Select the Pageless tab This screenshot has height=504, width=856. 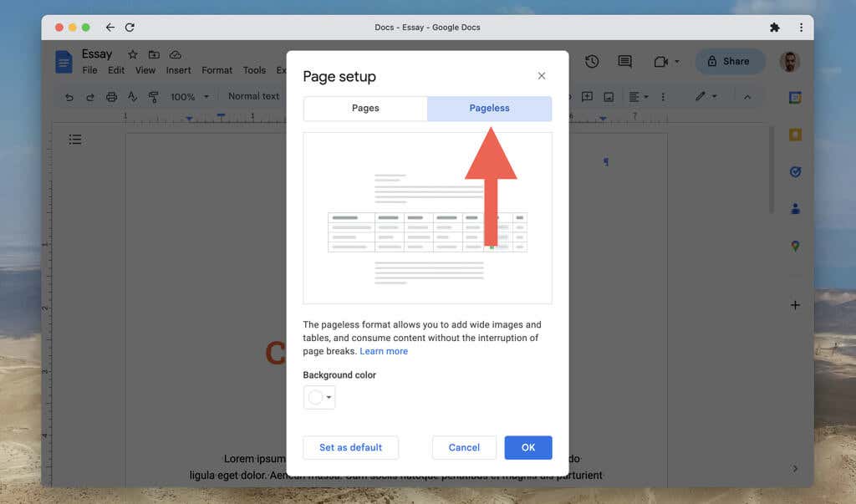[489, 109]
